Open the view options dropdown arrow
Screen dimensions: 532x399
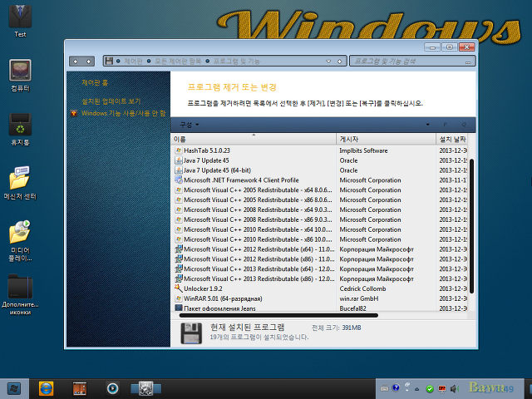point(427,125)
